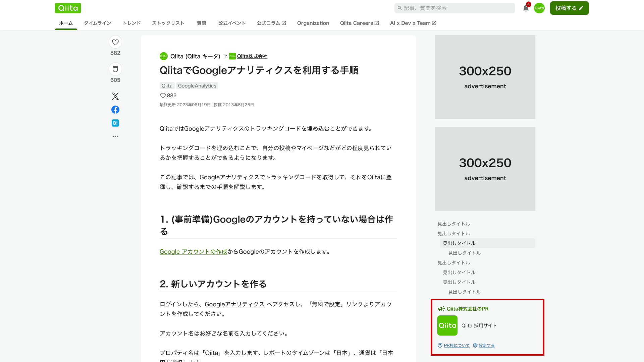Click the Qiita 採用サイト logo thumbnail

click(447, 325)
